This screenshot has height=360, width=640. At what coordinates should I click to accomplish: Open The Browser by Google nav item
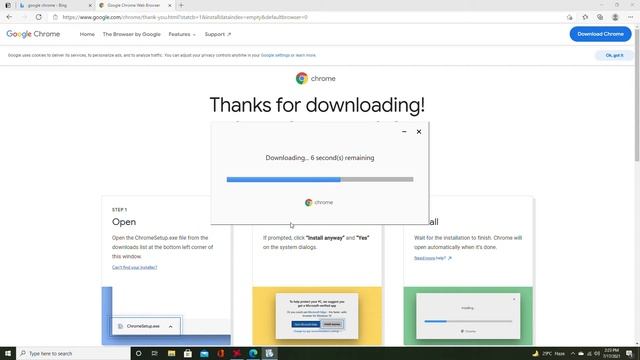[x=131, y=34]
